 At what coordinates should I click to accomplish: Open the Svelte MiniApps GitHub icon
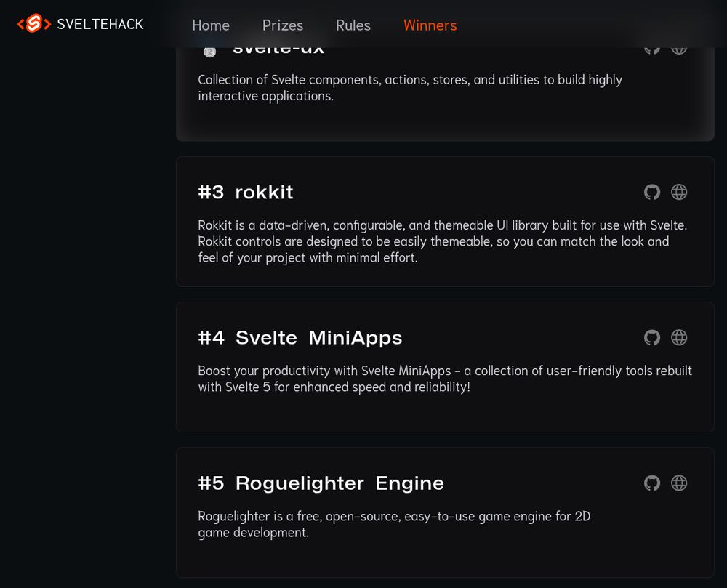652,337
